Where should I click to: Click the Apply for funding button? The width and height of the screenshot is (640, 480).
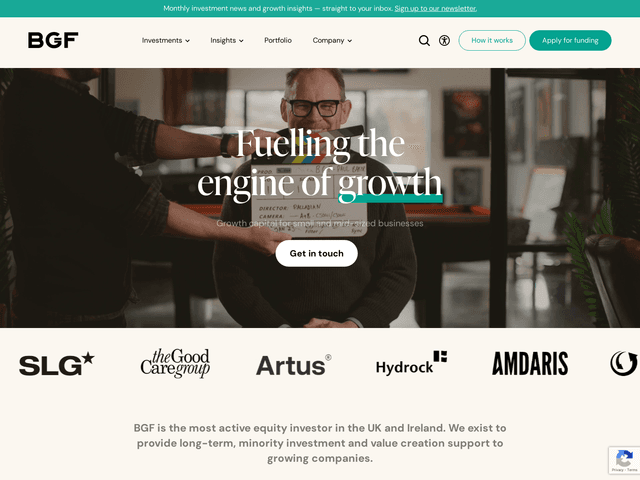(x=570, y=40)
